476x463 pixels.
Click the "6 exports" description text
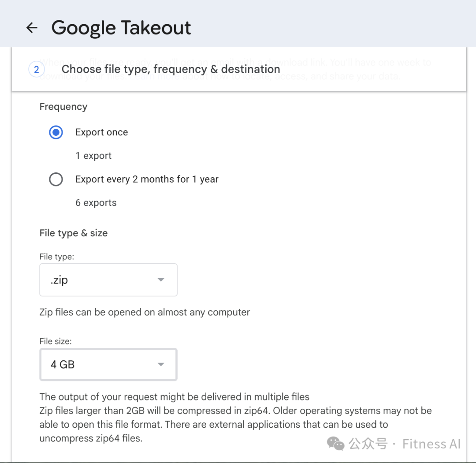pyautogui.click(x=96, y=203)
